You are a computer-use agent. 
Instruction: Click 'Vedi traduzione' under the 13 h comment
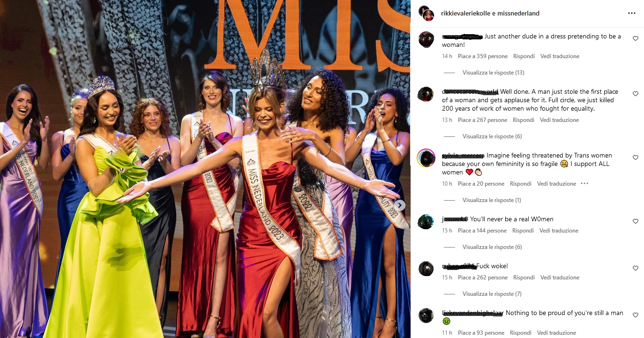pos(559,120)
